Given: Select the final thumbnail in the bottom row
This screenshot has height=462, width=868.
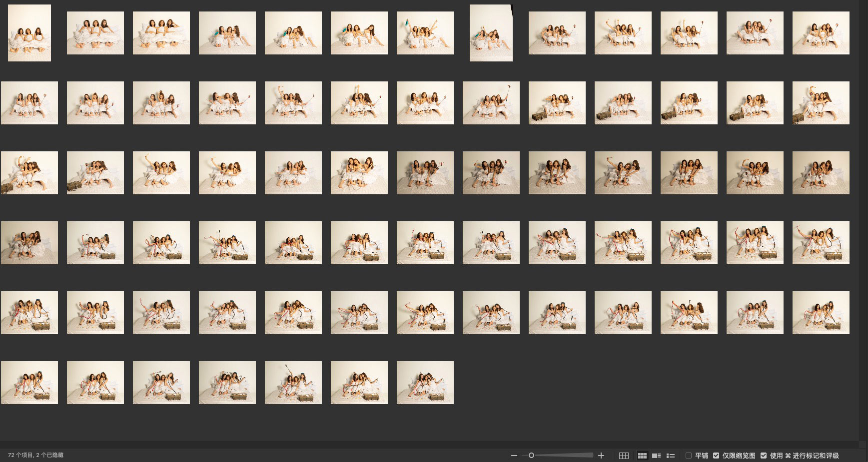Looking at the screenshot, I should [425, 383].
